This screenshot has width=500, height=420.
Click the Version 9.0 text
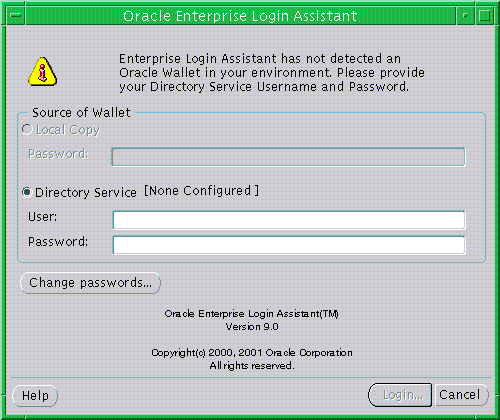[x=252, y=327]
